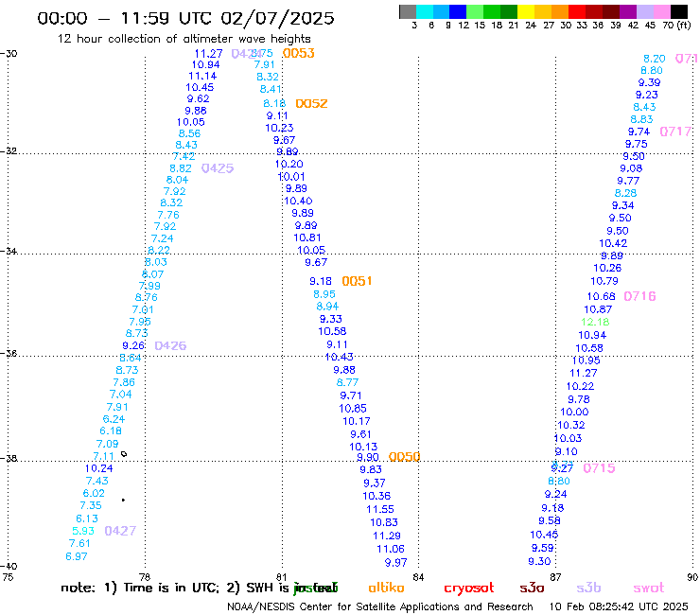Click wave height value 8.82 beside 0425
Screen dimensions: 700x615
(x=181, y=168)
